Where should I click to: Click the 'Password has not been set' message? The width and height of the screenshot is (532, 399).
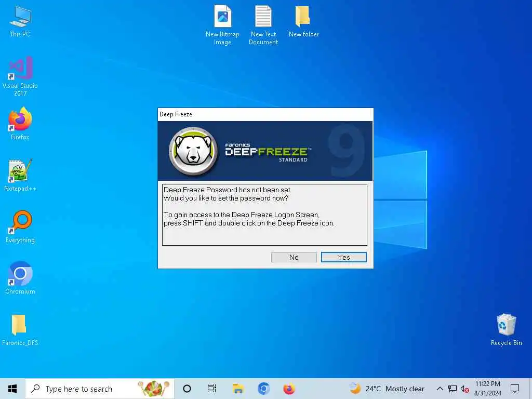[x=228, y=190]
